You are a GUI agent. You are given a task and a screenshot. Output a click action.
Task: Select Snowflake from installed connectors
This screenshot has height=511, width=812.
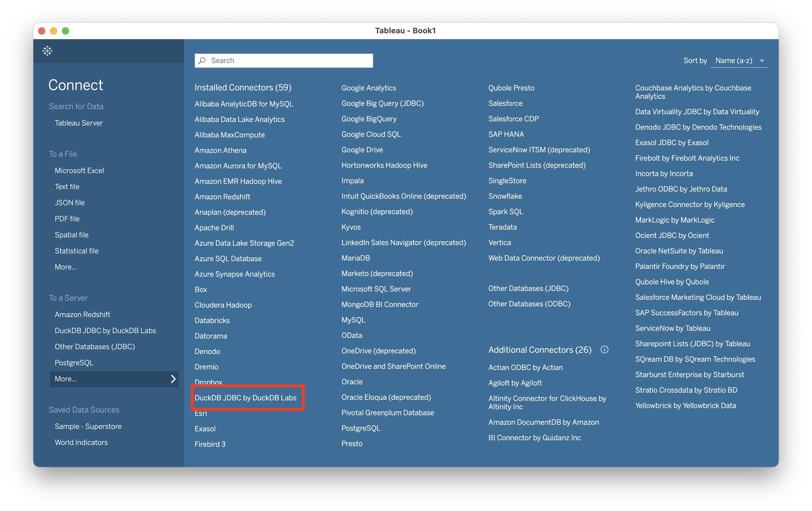pos(505,196)
